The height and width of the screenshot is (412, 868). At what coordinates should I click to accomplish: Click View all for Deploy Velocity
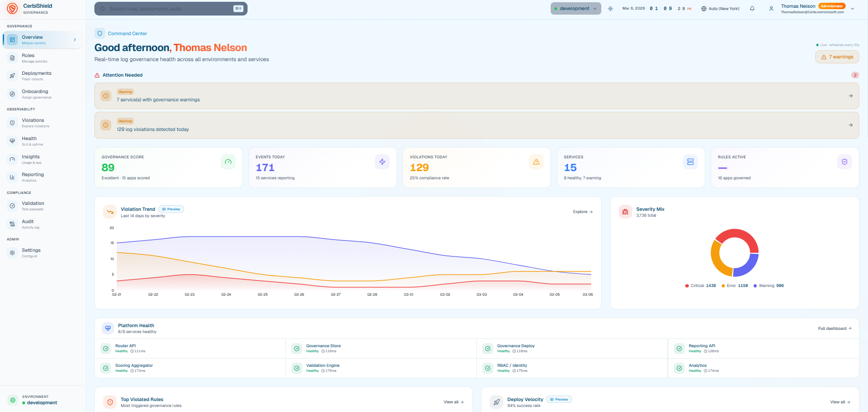click(840, 402)
